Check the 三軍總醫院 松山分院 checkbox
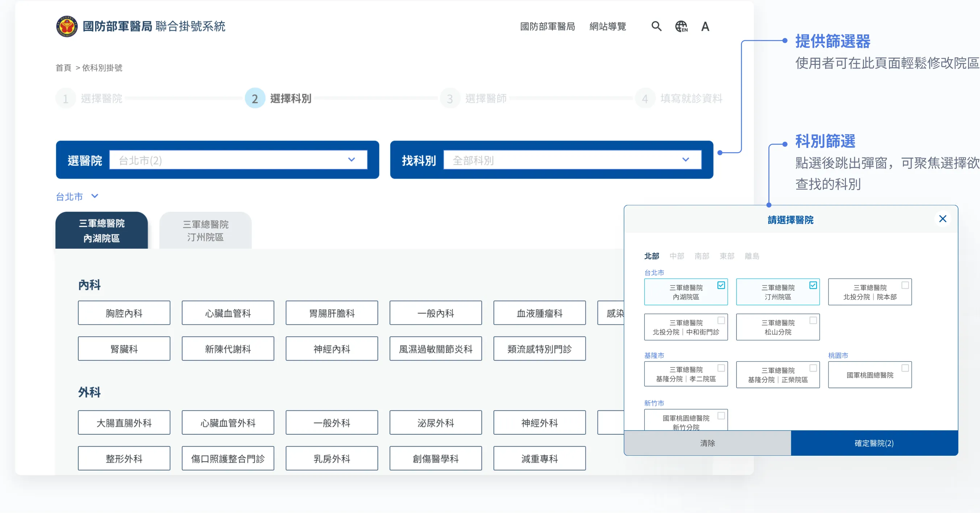 813,320
